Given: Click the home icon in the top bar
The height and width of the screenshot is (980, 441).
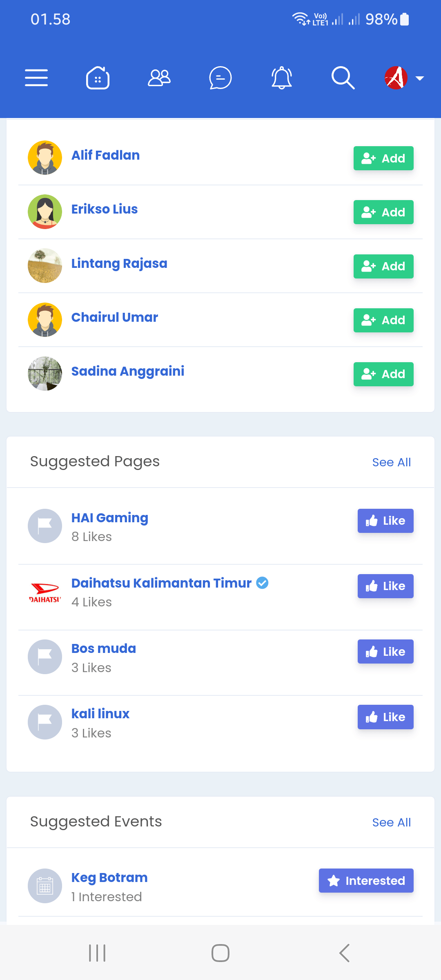Looking at the screenshot, I should click(x=98, y=78).
